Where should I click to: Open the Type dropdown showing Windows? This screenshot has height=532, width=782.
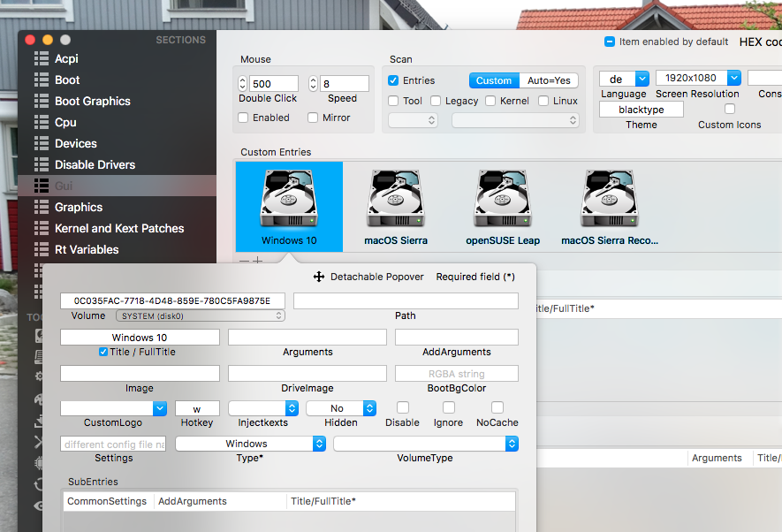tap(250, 444)
